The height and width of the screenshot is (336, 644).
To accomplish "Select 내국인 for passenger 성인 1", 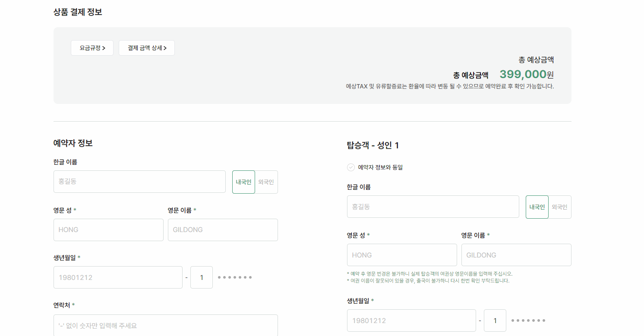I will 537,207.
